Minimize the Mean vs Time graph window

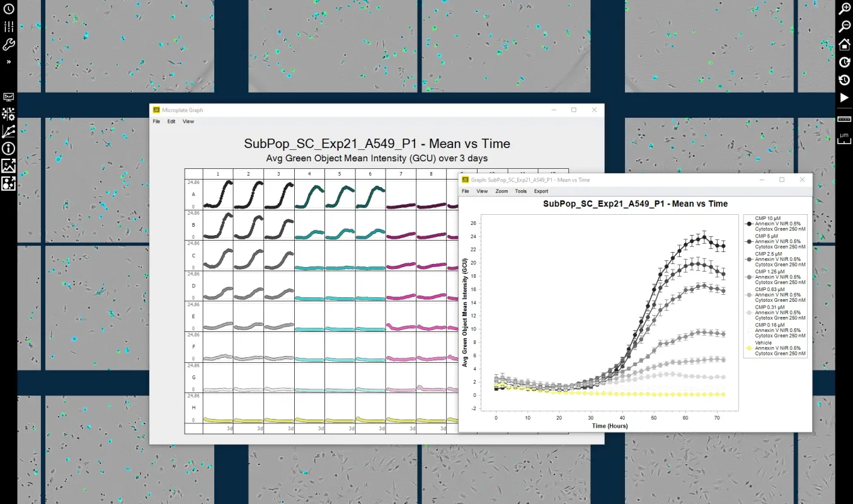[762, 180]
